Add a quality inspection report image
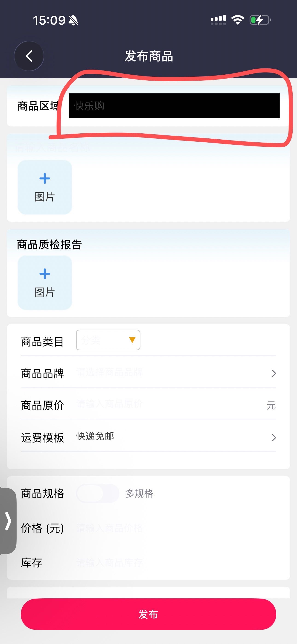297x644 pixels. pyautogui.click(x=45, y=283)
